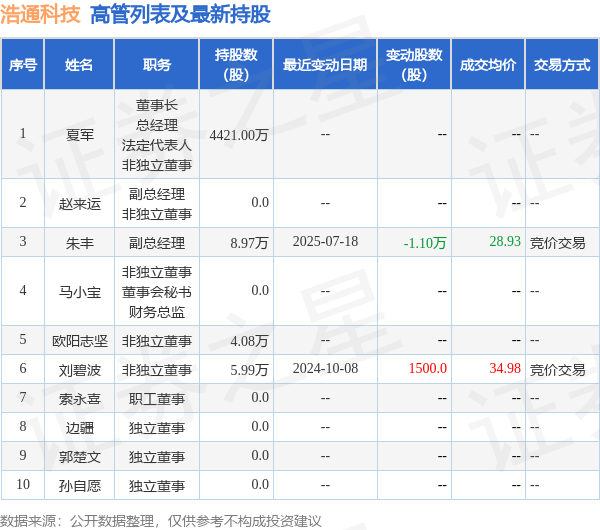Click the 28.93 average price
Viewport: 600px width, 530px height.
click(505, 241)
